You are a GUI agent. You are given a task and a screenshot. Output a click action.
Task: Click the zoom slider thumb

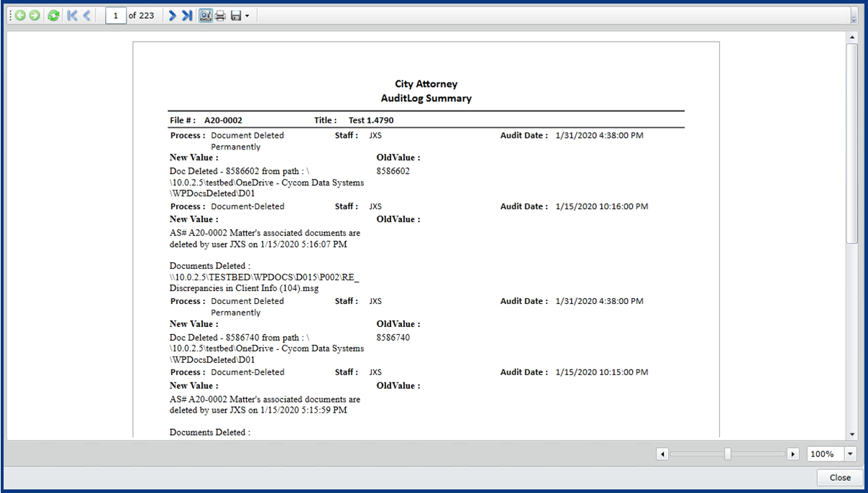(728, 453)
